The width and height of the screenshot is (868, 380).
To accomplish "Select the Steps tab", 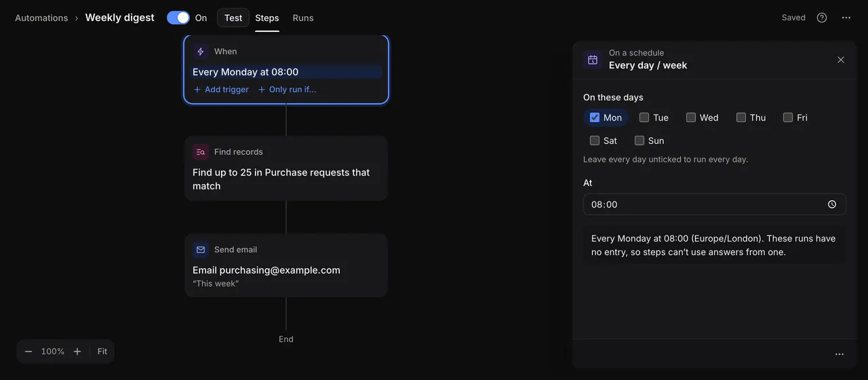I will click(267, 18).
